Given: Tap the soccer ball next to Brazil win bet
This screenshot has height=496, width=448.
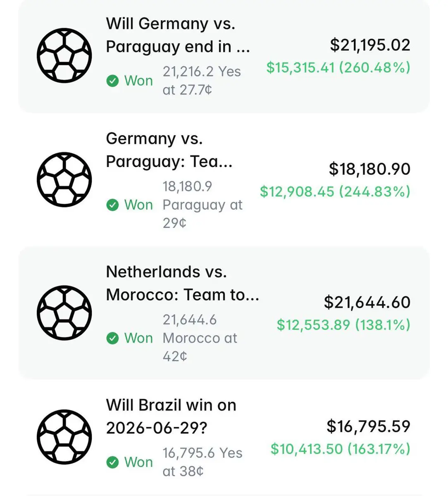Looking at the screenshot, I should [64, 437].
